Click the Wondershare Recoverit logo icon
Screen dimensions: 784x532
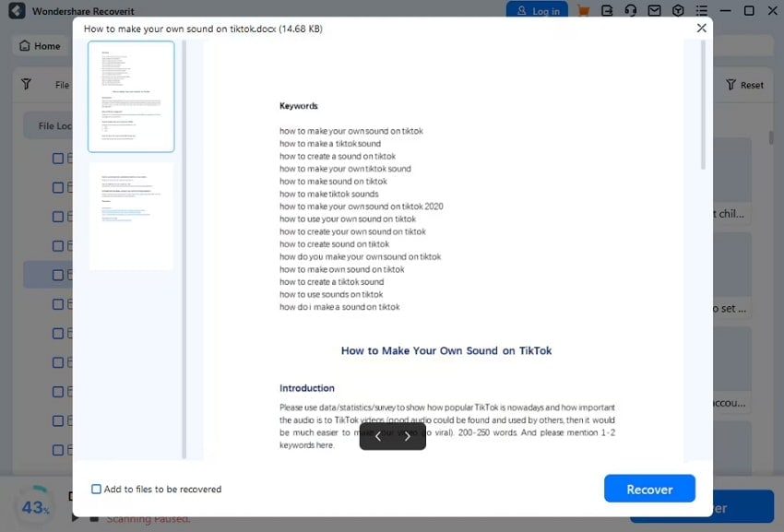point(17,10)
